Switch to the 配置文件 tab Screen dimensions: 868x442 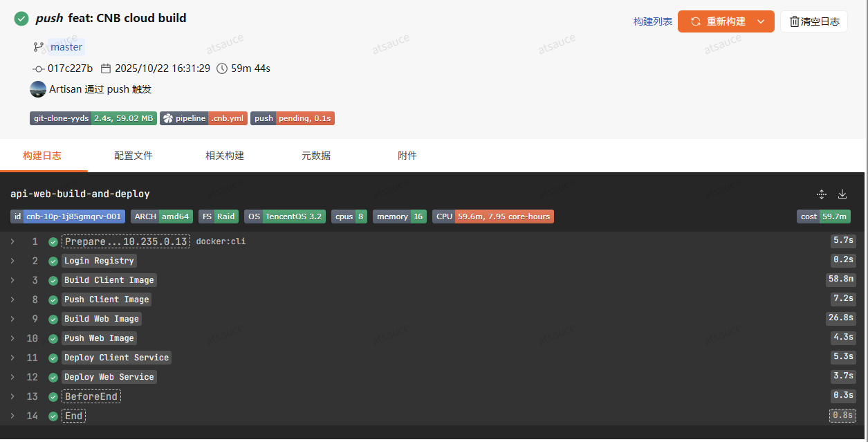pyautogui.click(x=133, y=156)
